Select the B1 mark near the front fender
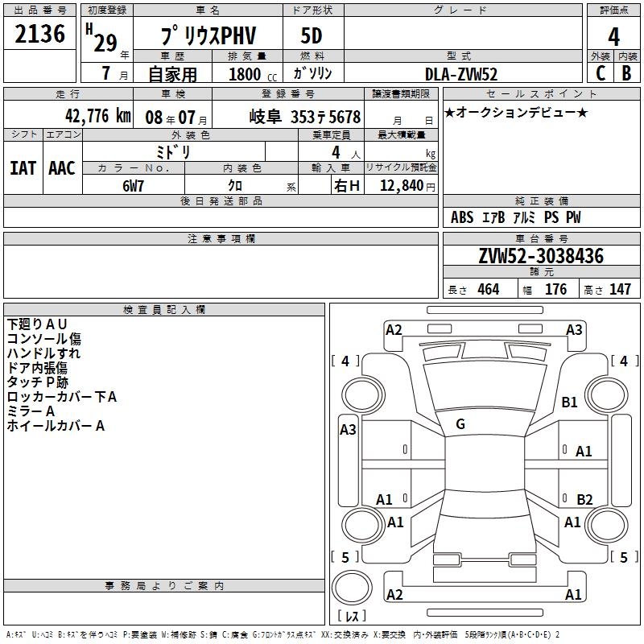Viewport: 644px width, 644px height. coord(569,402)
